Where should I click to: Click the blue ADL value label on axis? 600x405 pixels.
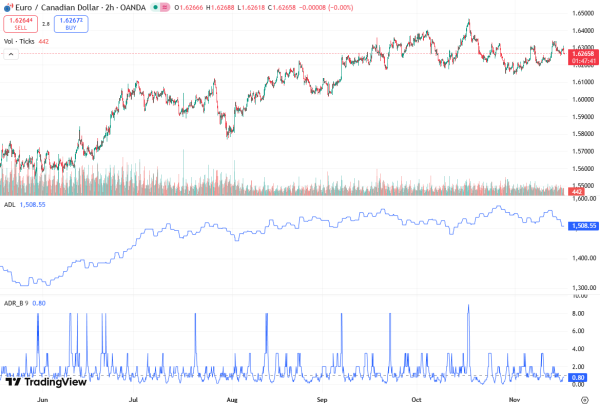[x=581, y=226]
